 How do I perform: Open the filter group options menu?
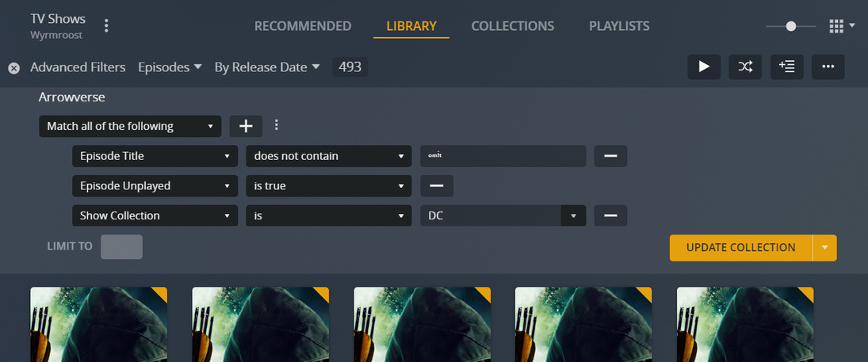click(277, 125)
